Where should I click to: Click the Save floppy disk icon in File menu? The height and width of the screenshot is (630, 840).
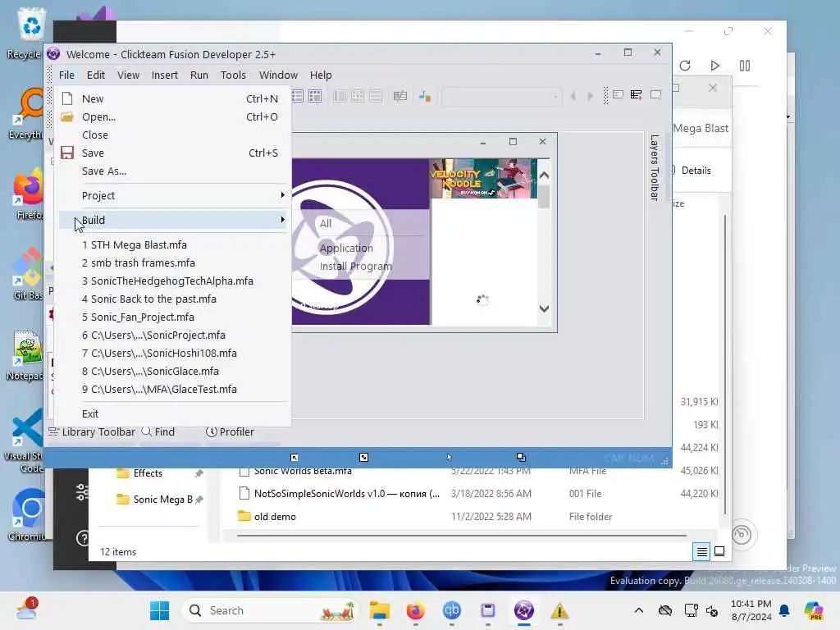click(x=67, y=153)
